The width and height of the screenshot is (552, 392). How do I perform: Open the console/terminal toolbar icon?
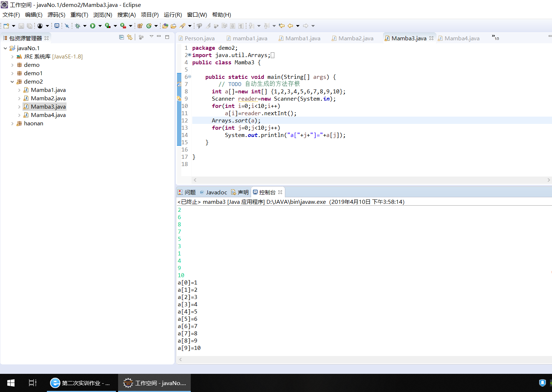pos(57,26)
